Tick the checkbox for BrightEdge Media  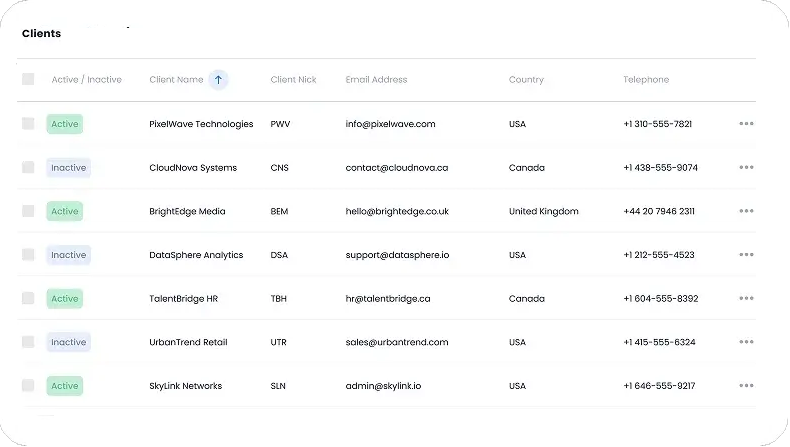tap(28, 211)
